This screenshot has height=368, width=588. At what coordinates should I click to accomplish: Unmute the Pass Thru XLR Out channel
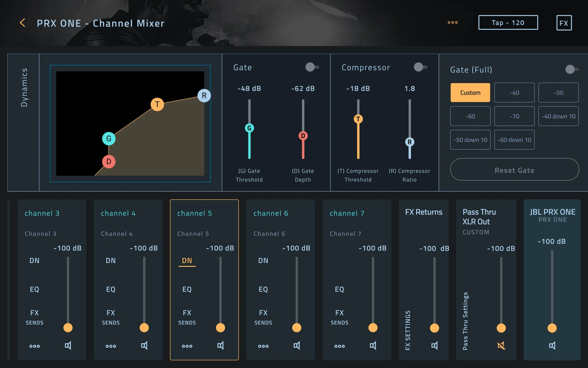(501, 346)
